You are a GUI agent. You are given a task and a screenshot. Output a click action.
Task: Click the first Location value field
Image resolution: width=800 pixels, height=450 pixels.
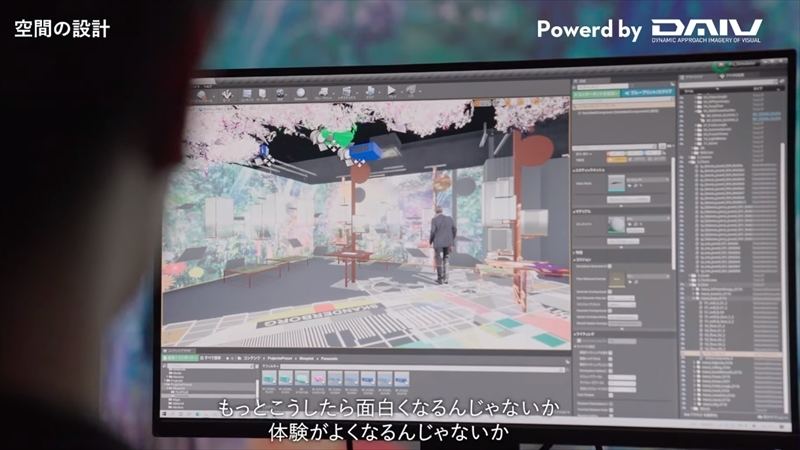[616, 153]
